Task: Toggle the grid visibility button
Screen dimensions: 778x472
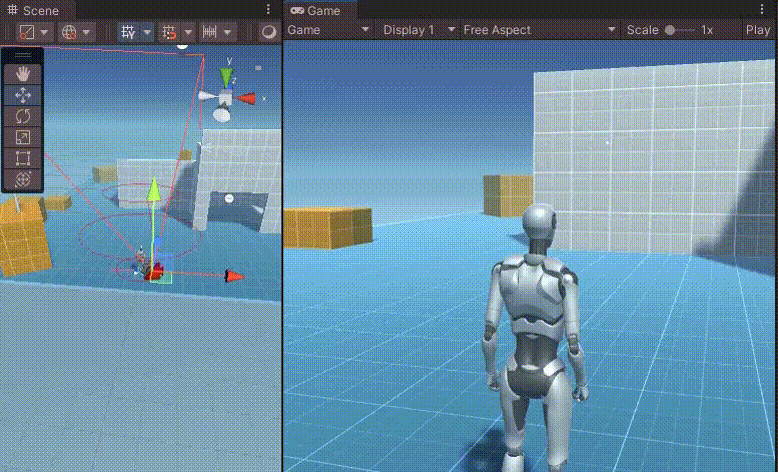Action: [129, 32]
